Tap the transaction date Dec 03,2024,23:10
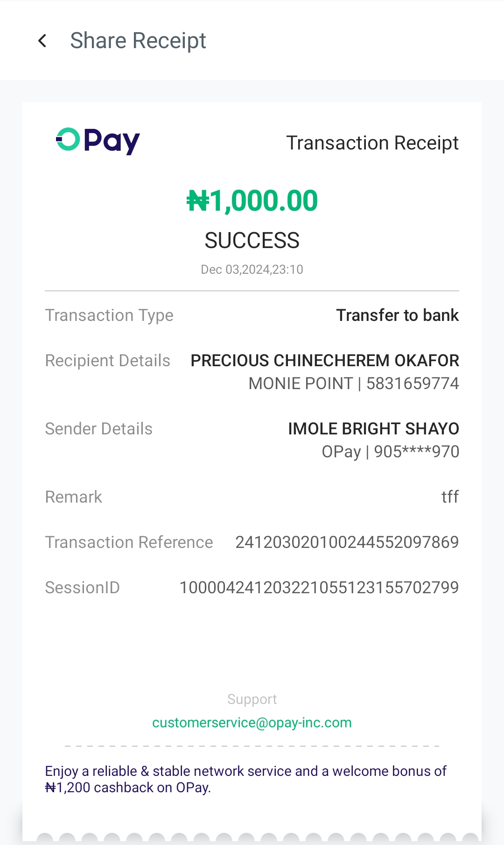 coord(252,270)
